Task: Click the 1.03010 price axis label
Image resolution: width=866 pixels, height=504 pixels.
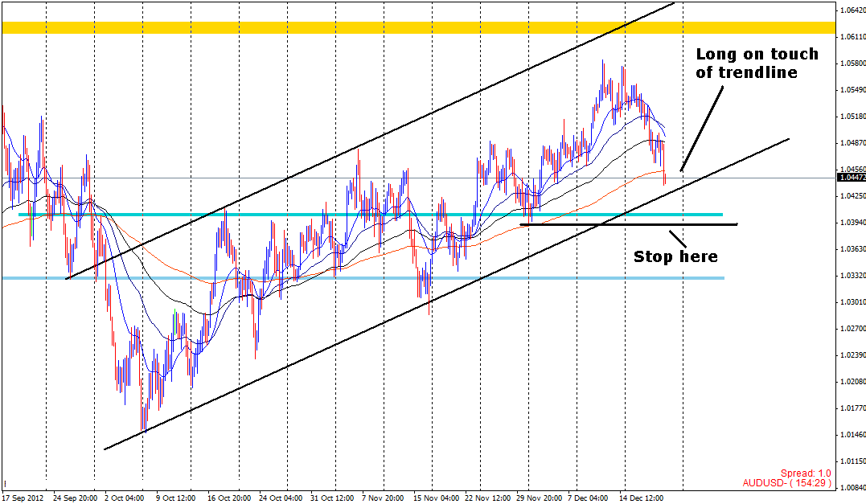Action: pyautogui.click(x=853, y=301)
